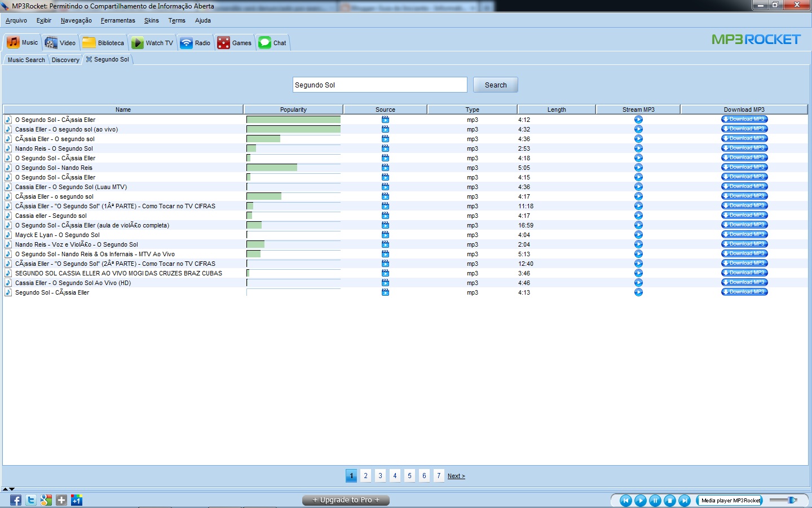Adjust the media player volume slider
This screenshot has height=508, width=812.
pyautogui.click(x=784, y=500)
